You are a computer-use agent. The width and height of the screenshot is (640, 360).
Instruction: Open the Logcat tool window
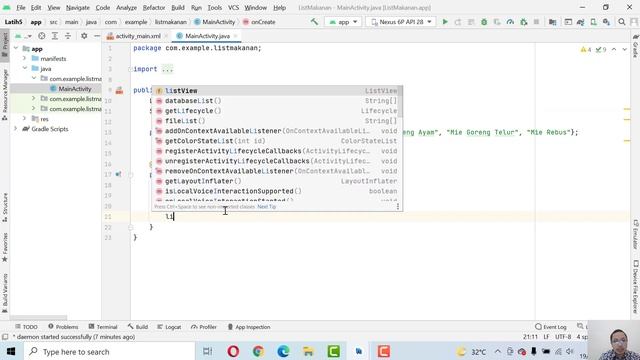[x=169, y=327]
